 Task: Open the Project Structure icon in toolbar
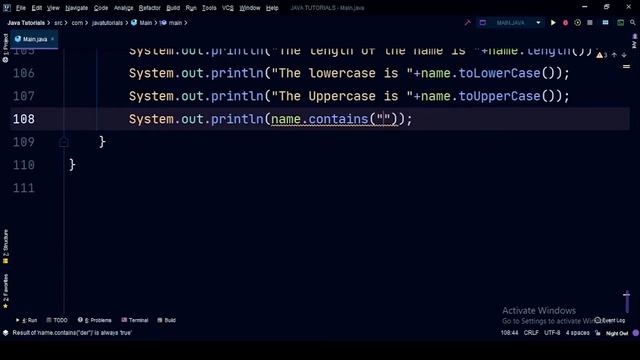[x=605, y=23]
